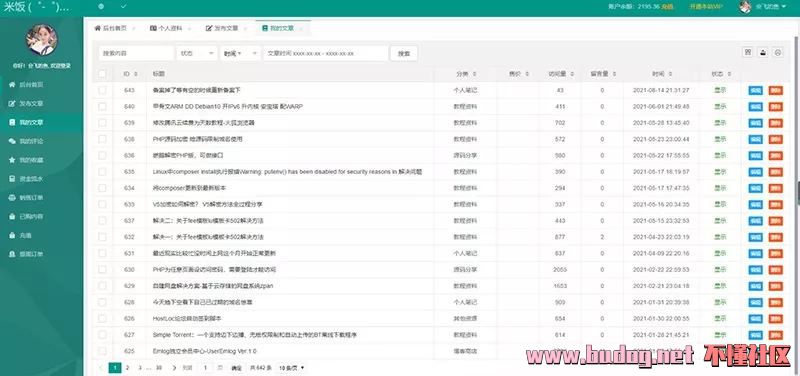Click the table print icon

click(778, 52)
